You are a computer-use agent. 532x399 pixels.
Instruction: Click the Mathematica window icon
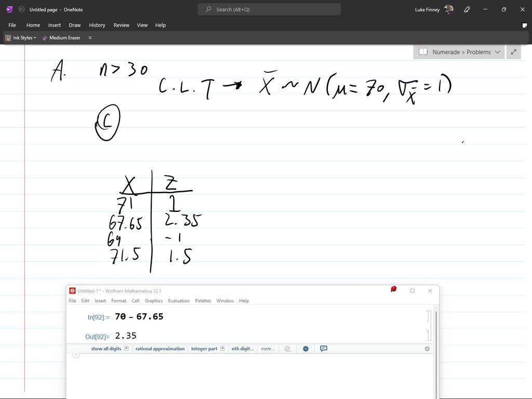click(x=72, y=291)
